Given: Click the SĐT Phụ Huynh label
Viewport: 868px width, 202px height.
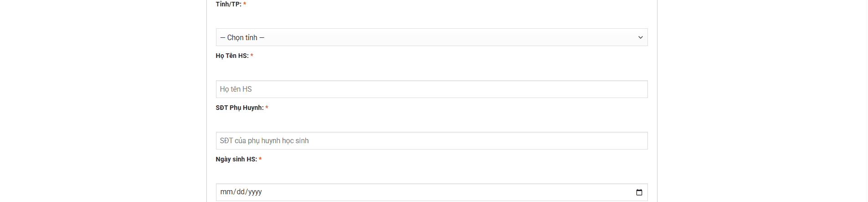Looking at the screenshot, I should click(239, 108).
